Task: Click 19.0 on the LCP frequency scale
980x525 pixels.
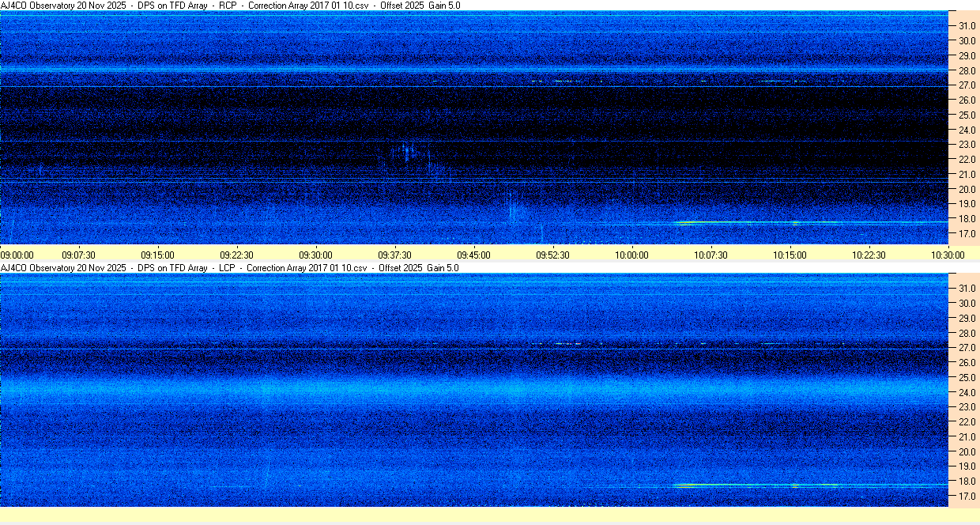Action: click(967, 467)
